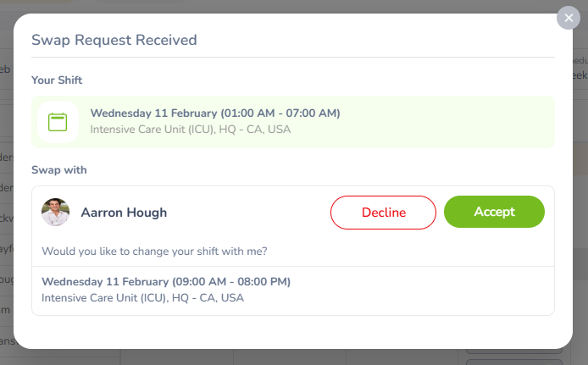Click the name Aarron Hough
The width and height of the screenshot is (588, 365).
tap(124, 213)
